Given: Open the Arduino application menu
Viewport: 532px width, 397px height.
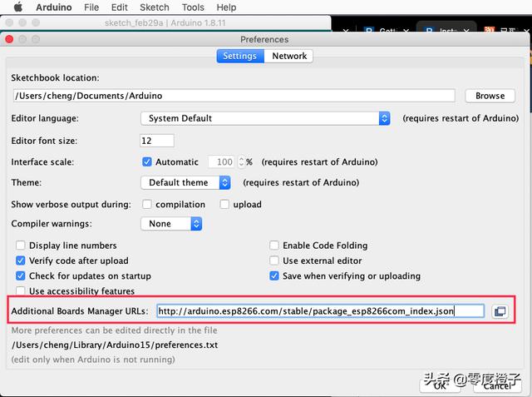Looking at the screenshot, I should 53,7.
